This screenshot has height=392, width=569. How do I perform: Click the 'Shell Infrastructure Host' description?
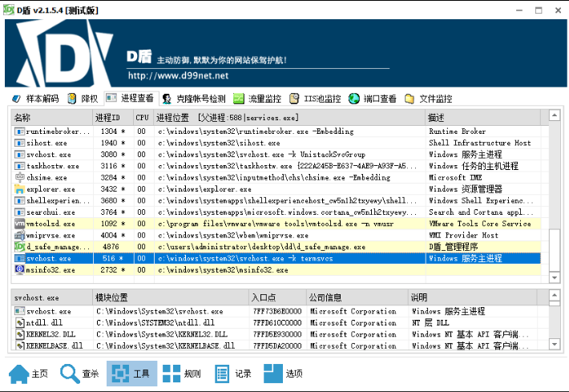tap(480, 143)
